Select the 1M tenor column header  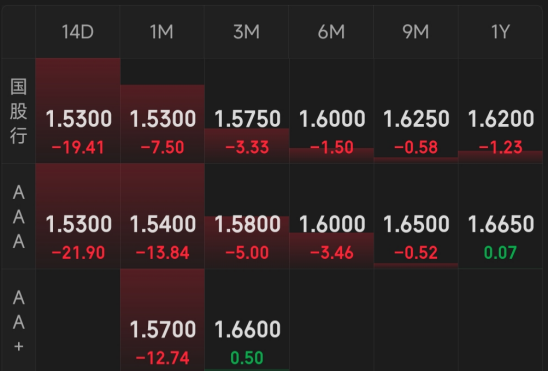(x=162, y=32)
